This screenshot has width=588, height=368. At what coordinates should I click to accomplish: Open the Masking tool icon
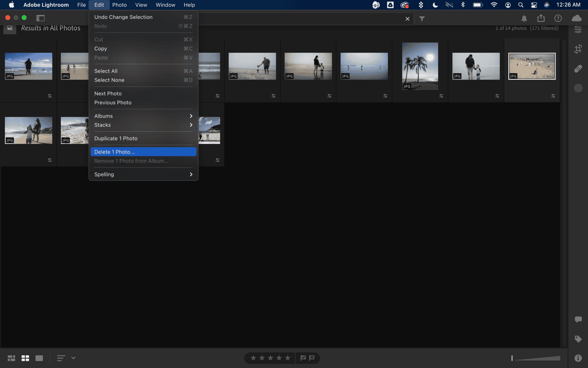pos(578,88)
